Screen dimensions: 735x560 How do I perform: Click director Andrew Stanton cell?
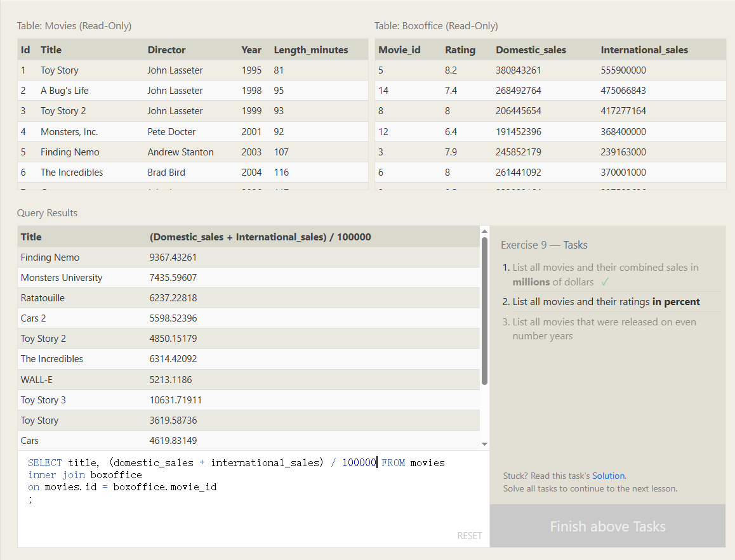180,152
